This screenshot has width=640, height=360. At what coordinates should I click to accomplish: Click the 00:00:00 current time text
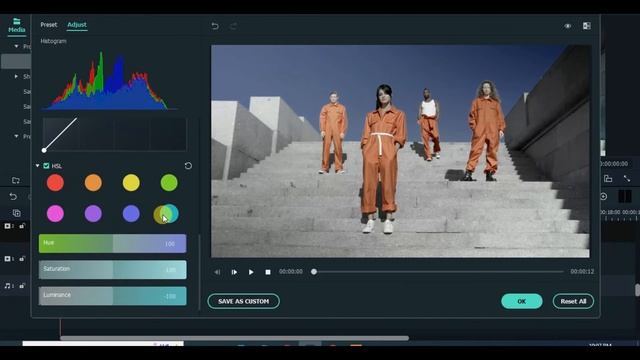click(x=291, y=271)
